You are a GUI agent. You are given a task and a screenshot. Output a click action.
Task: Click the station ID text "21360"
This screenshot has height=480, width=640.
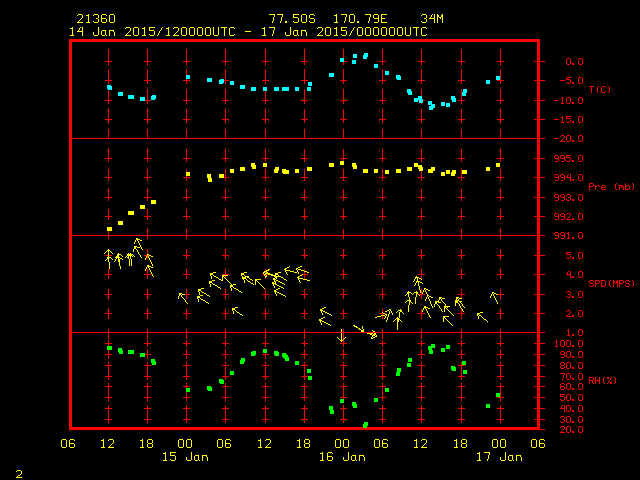(96, 19)
